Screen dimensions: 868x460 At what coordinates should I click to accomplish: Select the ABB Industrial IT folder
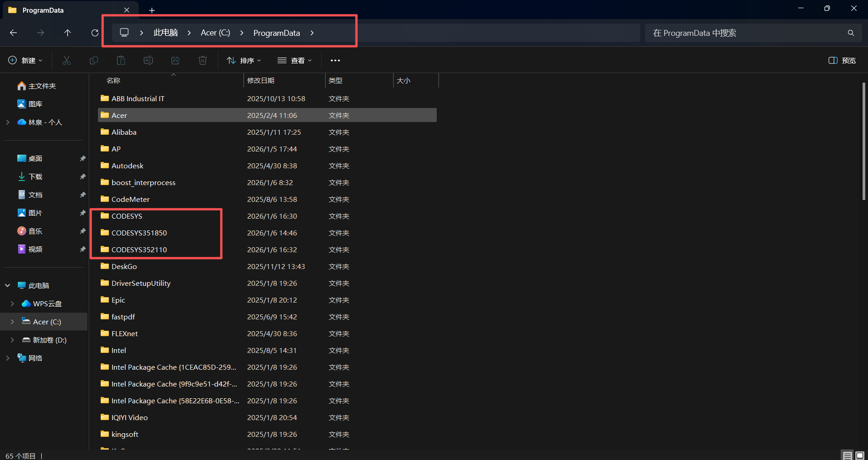pyautogui.click(x=267, y=98)
